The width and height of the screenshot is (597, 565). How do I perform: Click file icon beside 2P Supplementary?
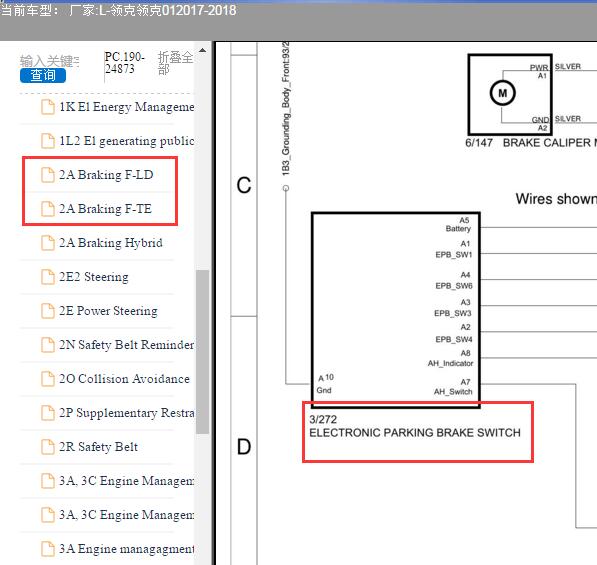point(48,413)
